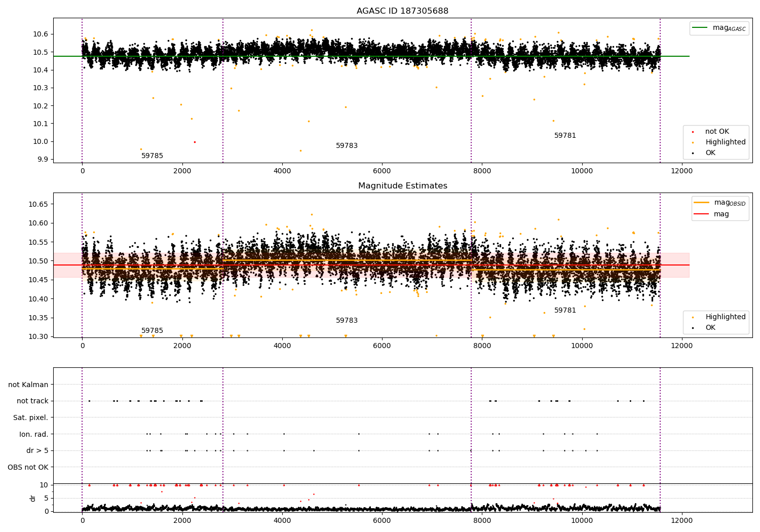Click the 'Ion. rad.' axis label

coord(34,434)
